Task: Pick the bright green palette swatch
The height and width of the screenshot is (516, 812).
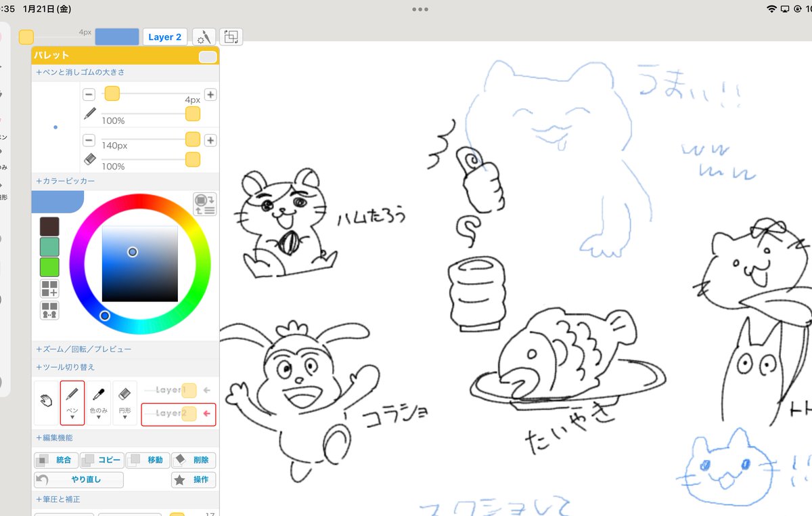Action: (x=49, y=267)
